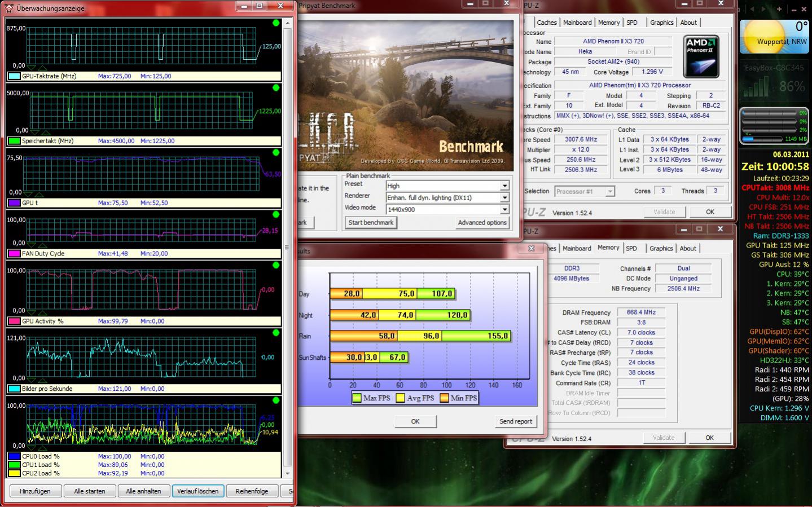Click the green status dot of GPU-Taktrate graph
This screenshot has height=507, width=812.
point(276,23)
